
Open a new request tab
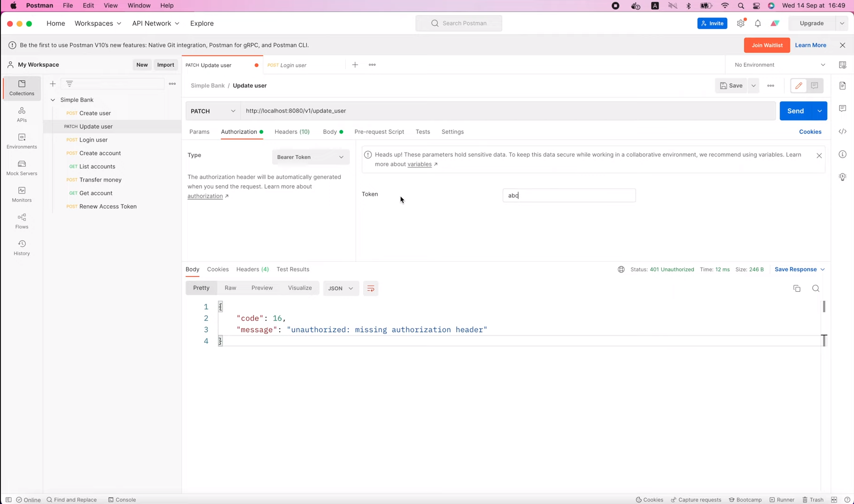(x=355, y=65)
